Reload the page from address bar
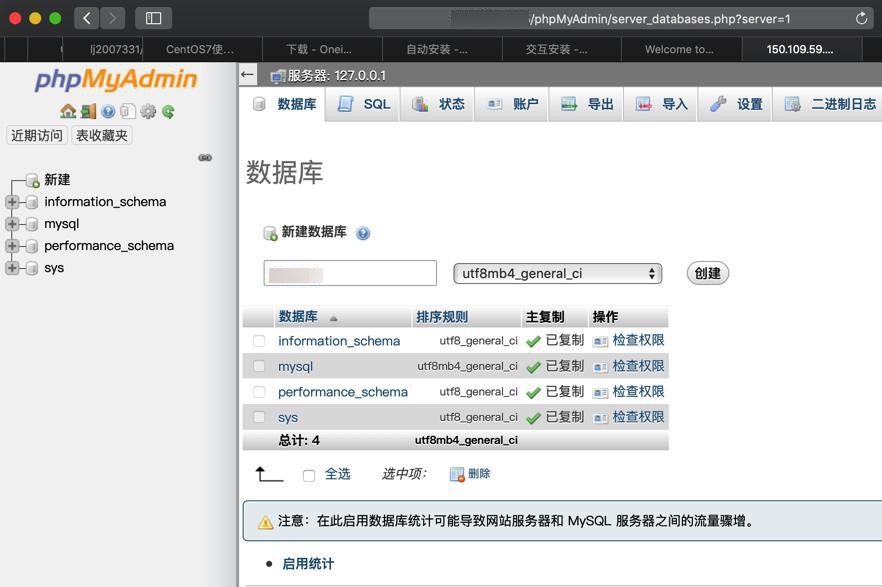This screenshot has width=882, height=587. point(861,19)
